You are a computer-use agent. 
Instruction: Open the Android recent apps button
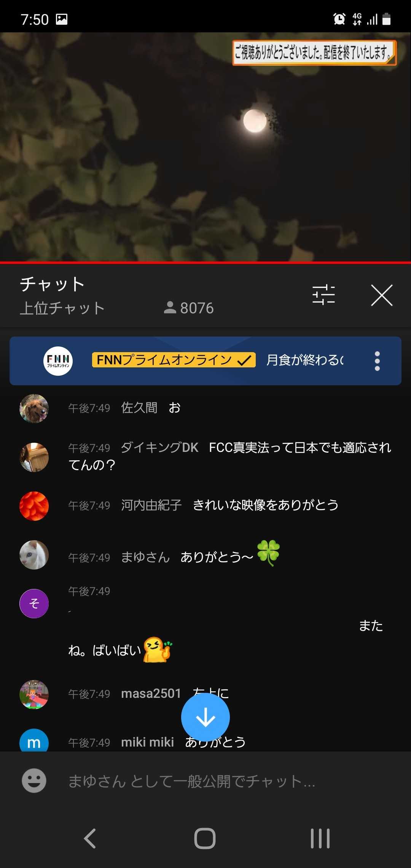(x=320, y=838)
